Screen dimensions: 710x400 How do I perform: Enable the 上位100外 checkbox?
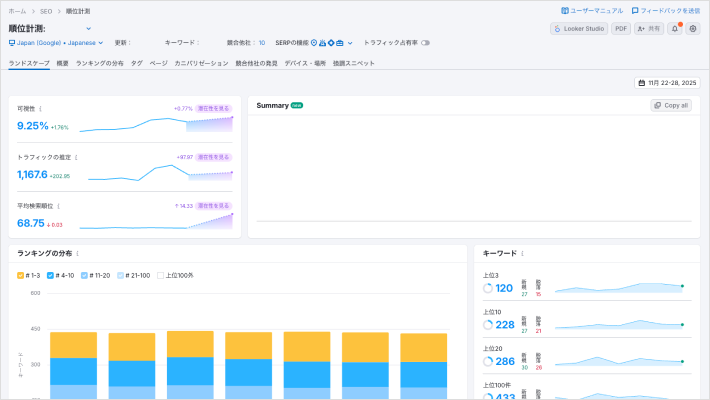coord(160,274)
